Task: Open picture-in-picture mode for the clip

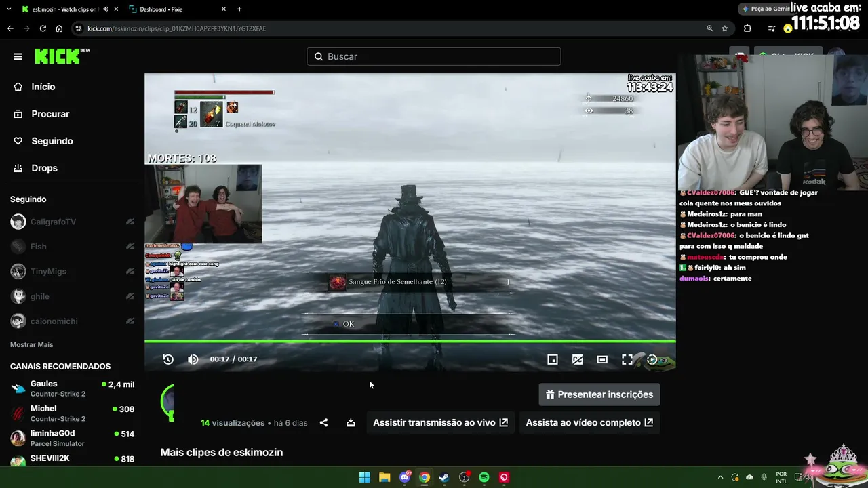Action: [x=553, y=359]
